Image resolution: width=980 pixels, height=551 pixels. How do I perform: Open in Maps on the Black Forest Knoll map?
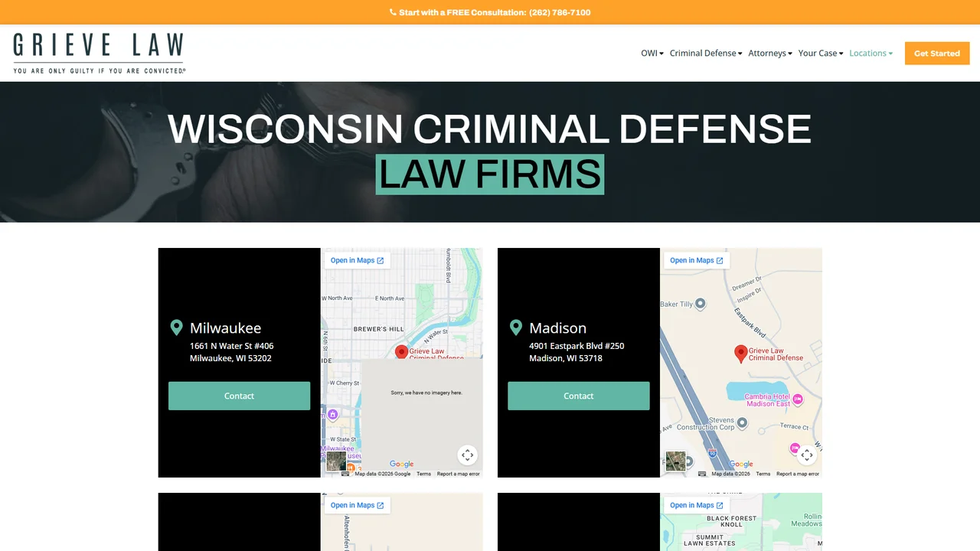pyautogui.click(x=697, y=505)
